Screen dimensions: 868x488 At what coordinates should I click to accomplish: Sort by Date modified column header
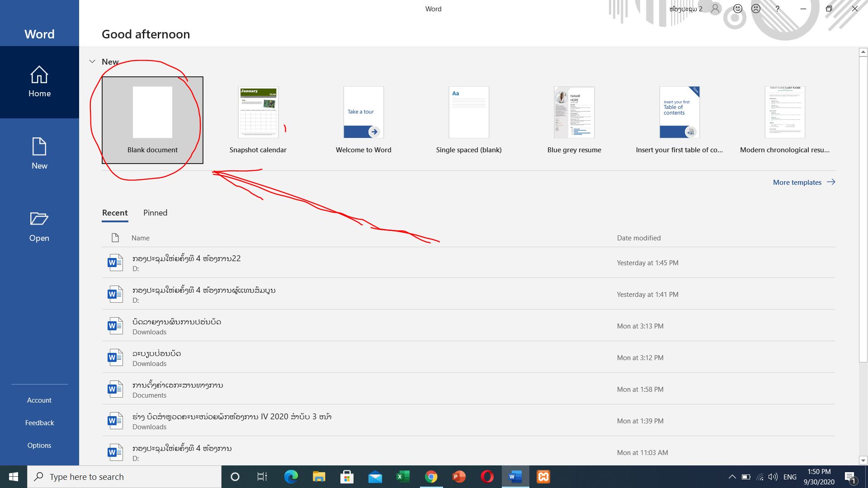click(x=639, y=238)
